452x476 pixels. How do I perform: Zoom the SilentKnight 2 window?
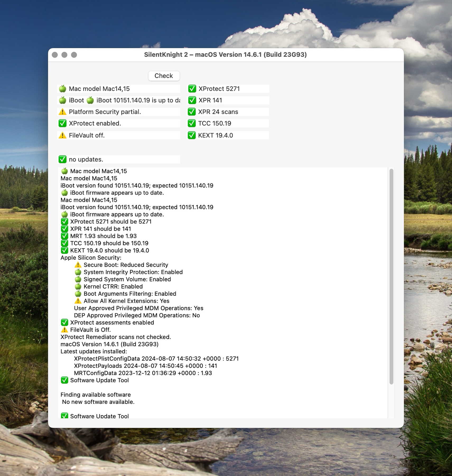[x=74, y=55]
